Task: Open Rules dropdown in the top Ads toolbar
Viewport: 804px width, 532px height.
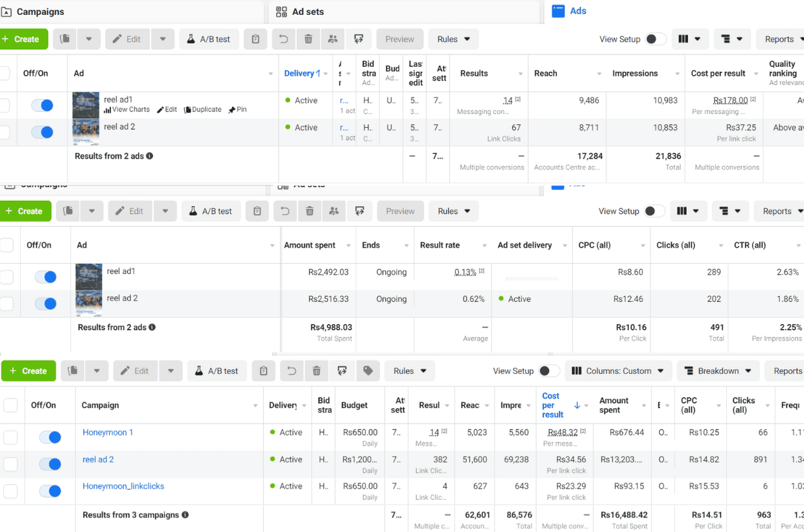Action: (453, 39)
